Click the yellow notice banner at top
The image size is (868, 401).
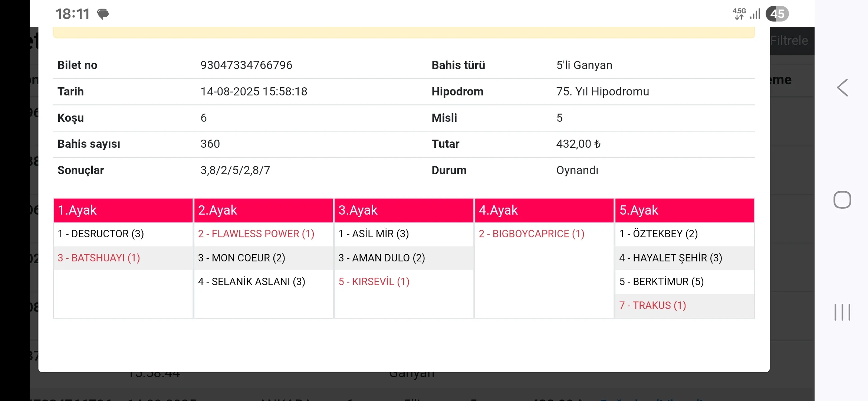click(404, 32)
